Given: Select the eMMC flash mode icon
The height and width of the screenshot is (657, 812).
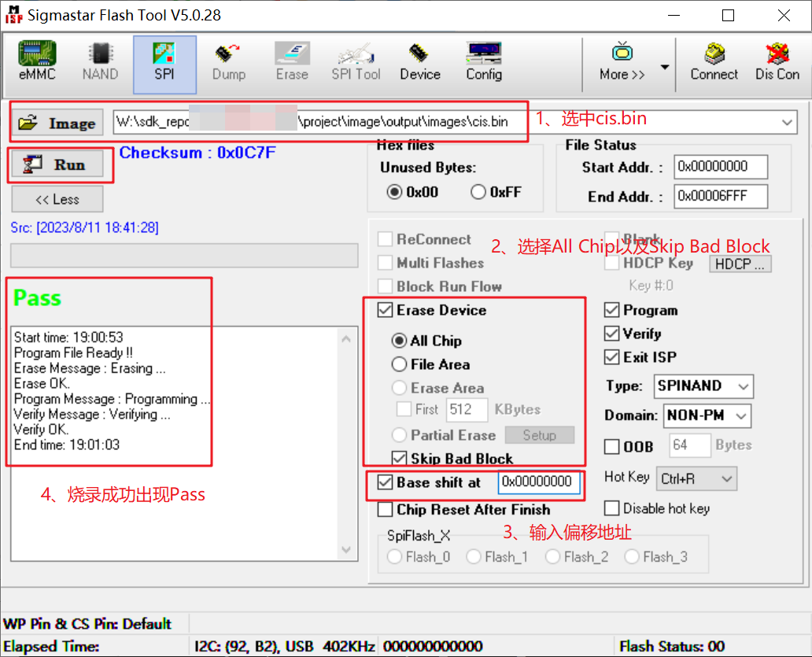Looking at the screenshot, I should coord(37,61).
